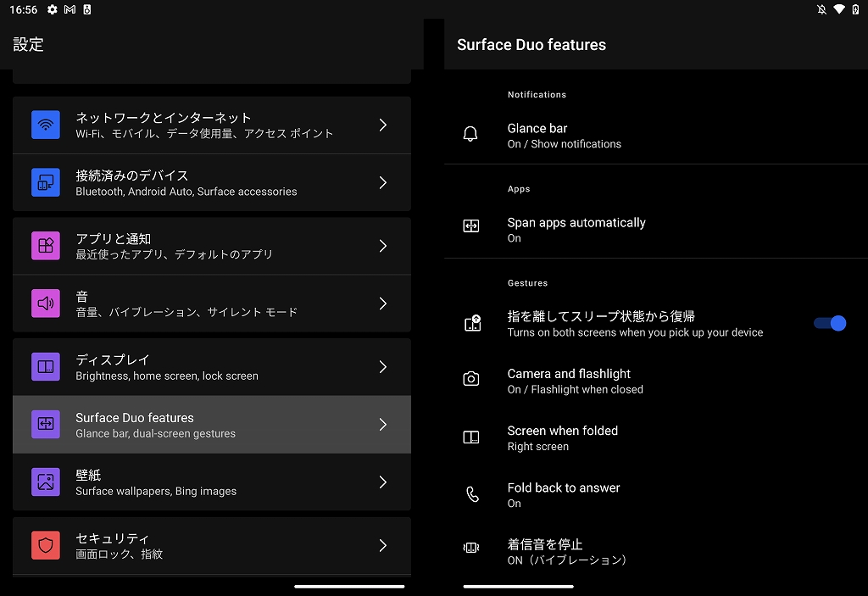Tap 音量、バイブレーション、サイレント モード subtitle
The image size is (868, 596).
pos(186,312)
